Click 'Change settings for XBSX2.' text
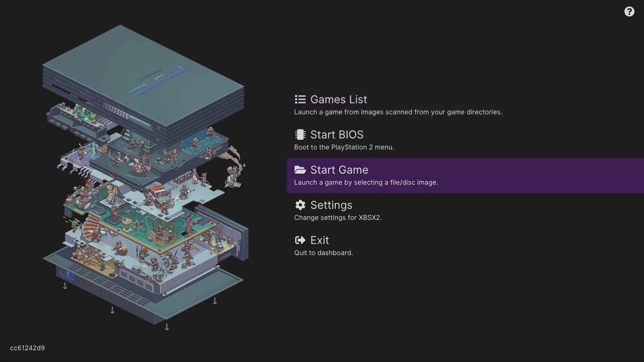 coord(338,218)
